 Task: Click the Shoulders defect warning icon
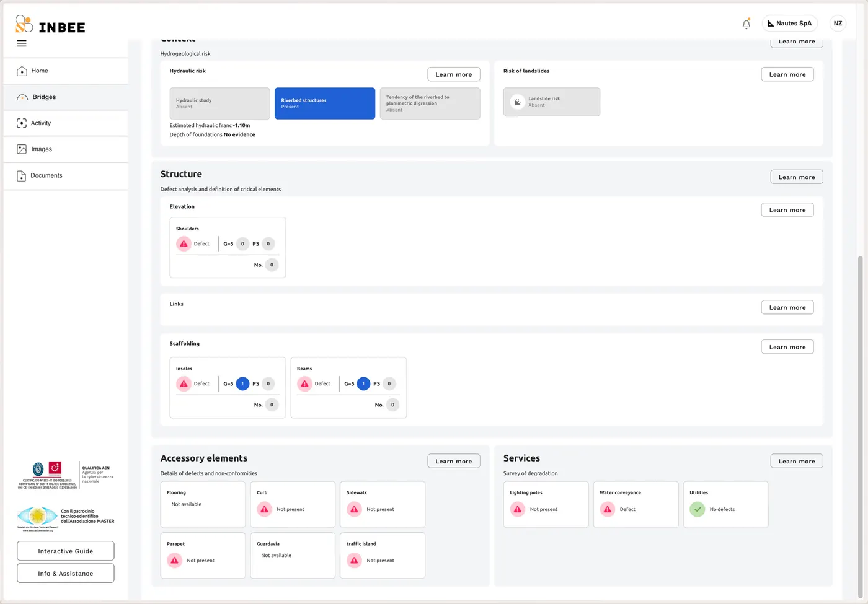point(184,244)
